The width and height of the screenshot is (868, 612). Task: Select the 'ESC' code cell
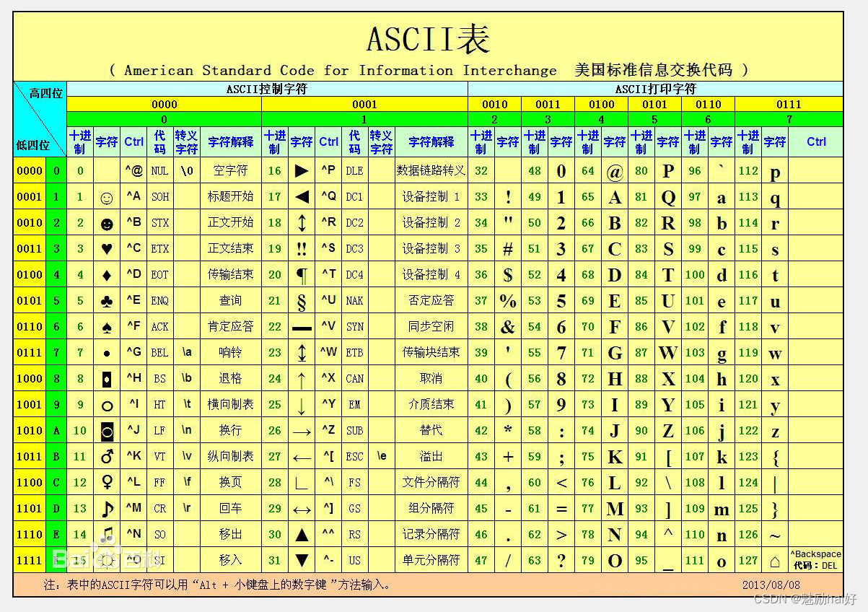354,457
